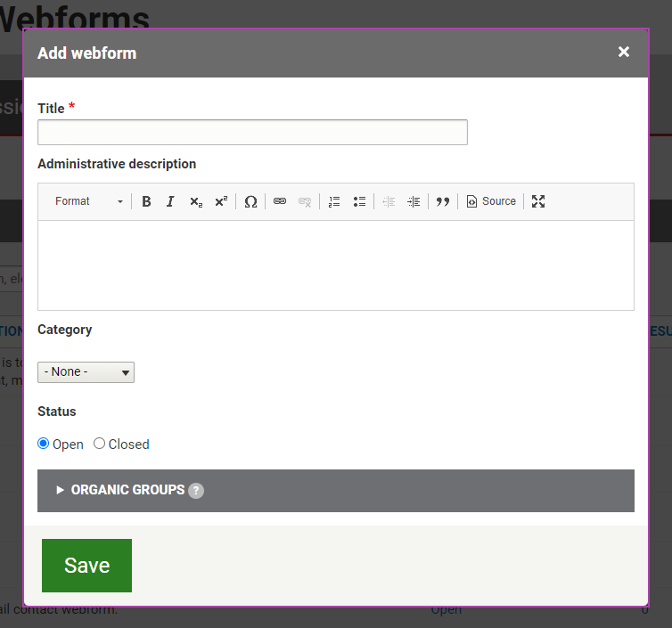Select the Closed status radio button

pyautogui.click(x=99, y=444)
